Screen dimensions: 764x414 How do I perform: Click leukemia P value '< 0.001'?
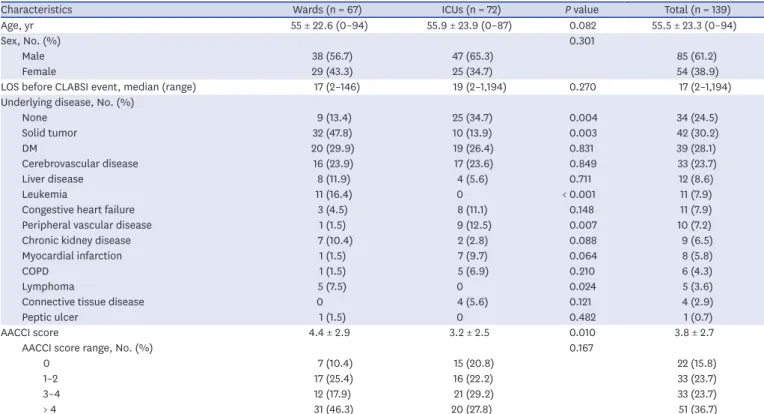click(579, 194)
